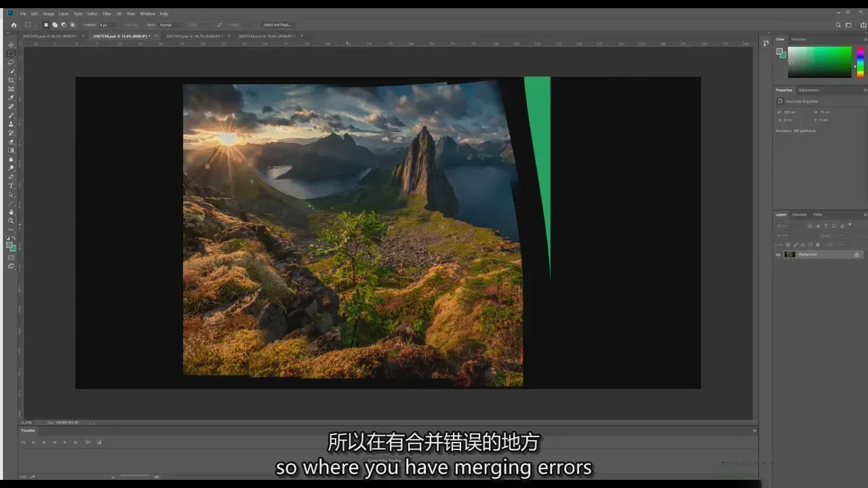Viewport: 868px width, 488px height.
Task: Enable the Add to Selection mode
Action: tap(54, 25)
